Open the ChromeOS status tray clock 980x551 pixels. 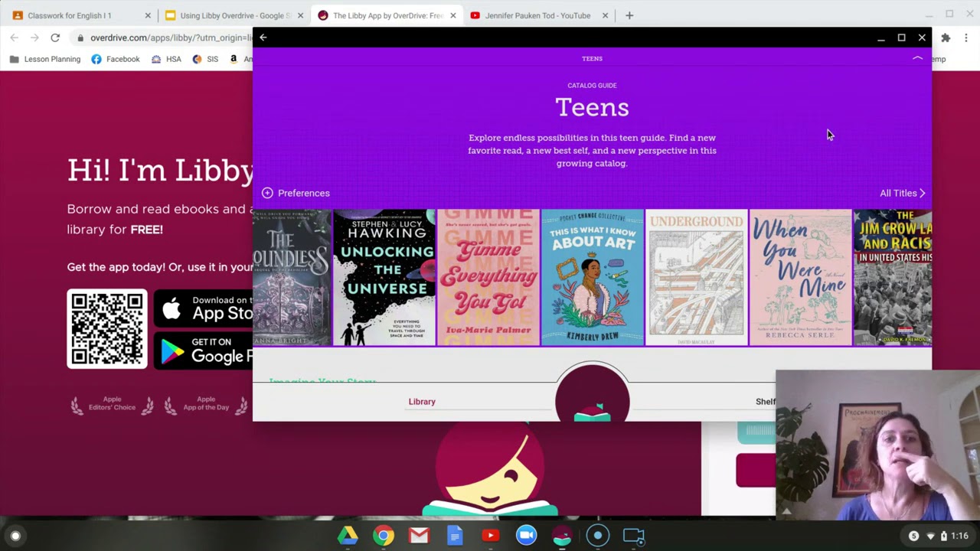click(959, 536)
